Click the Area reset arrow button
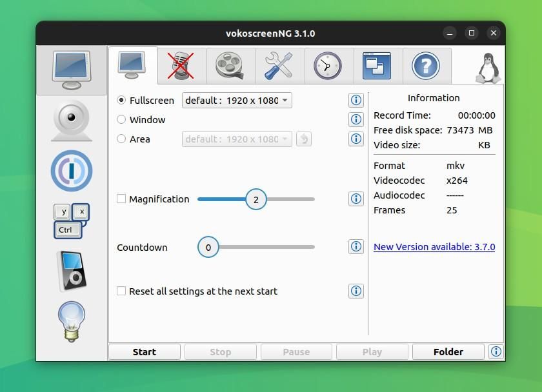The width and height of the screenshot is (542, 392). click(304, 139)
